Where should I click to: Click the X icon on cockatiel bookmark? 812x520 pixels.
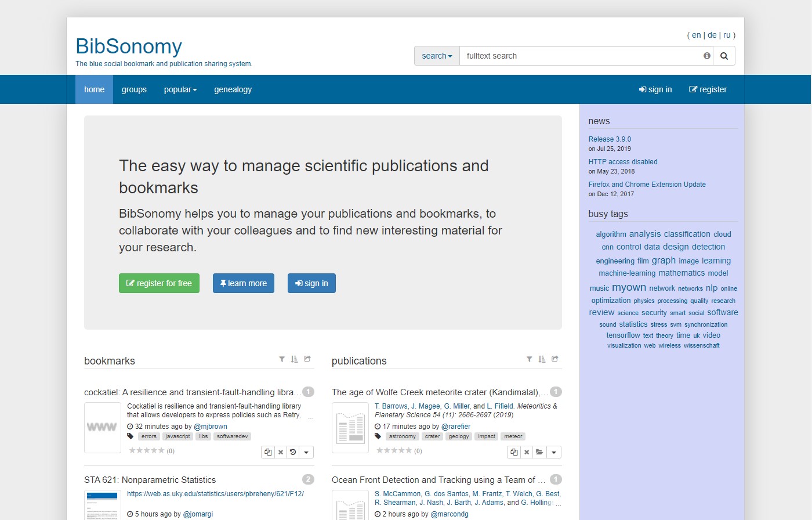point(281,452)
